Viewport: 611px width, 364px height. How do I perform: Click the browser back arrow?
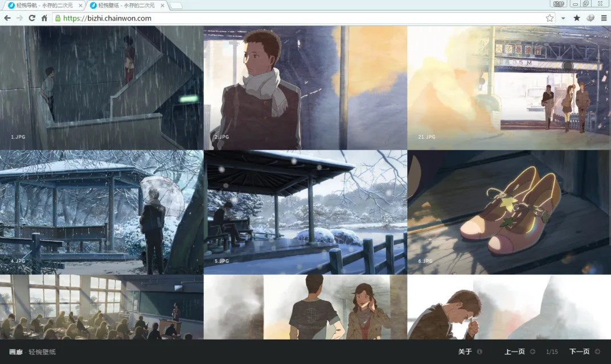click(7, 18)
